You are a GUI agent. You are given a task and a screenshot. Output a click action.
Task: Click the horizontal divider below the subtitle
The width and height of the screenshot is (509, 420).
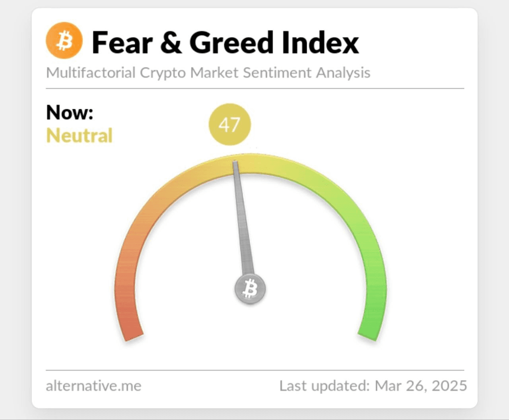(255, 88)
